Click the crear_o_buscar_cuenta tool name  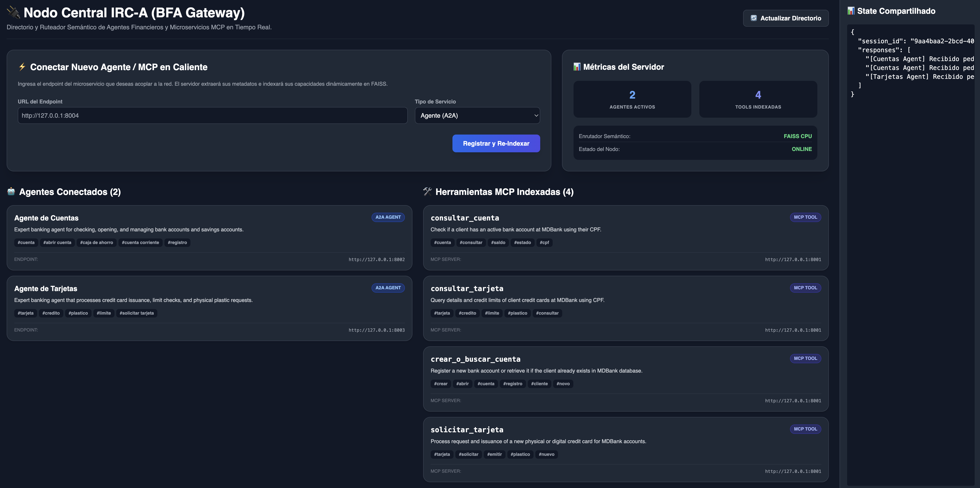[x=476, y=359]
